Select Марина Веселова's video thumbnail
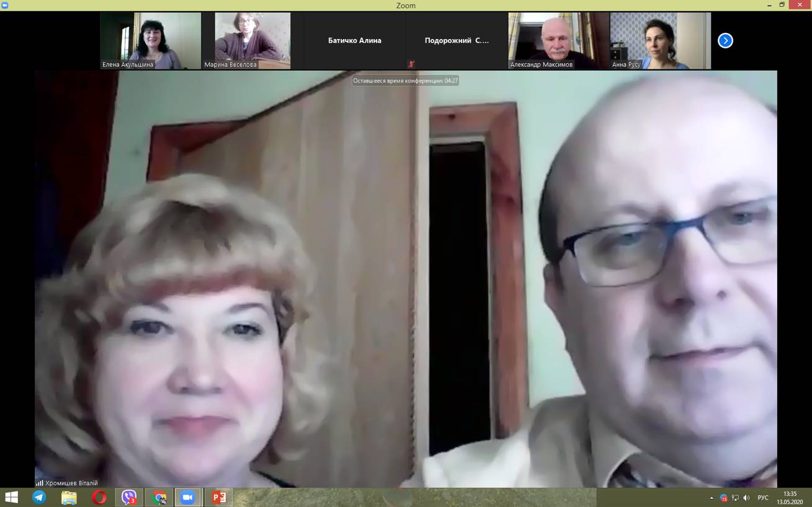This screenshot has height=507, width=812. click(252, 40)
